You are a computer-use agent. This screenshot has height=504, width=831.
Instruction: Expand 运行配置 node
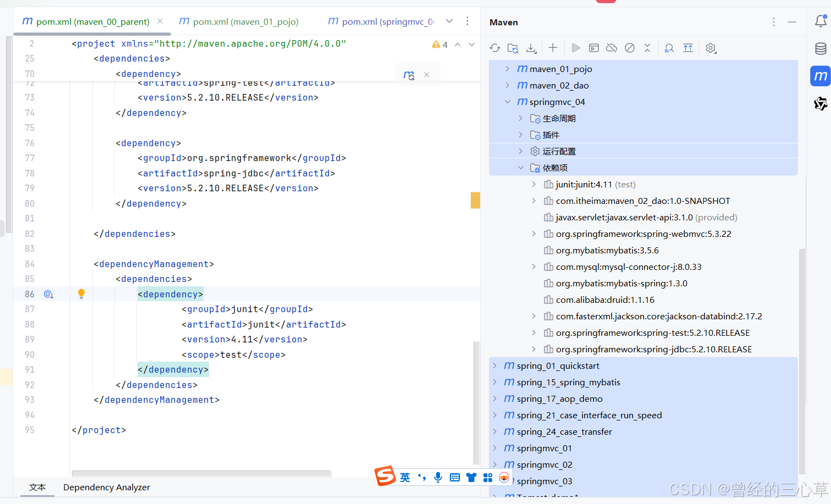click(x=520, y=151)
